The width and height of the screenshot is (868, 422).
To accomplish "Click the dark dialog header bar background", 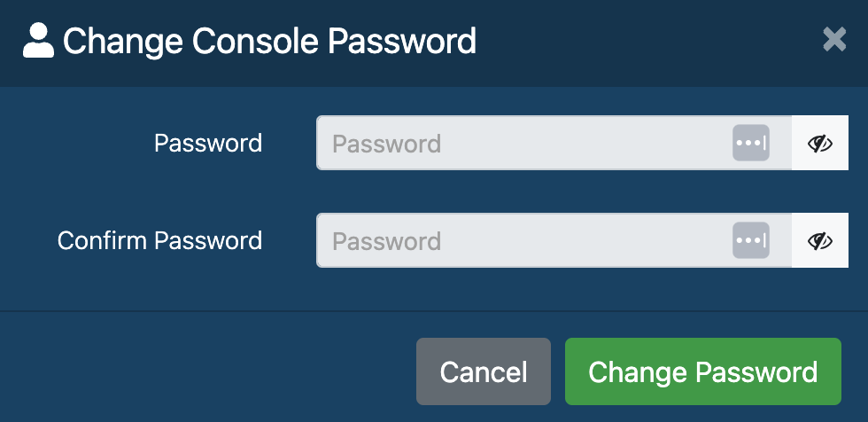I will [637, 42].
